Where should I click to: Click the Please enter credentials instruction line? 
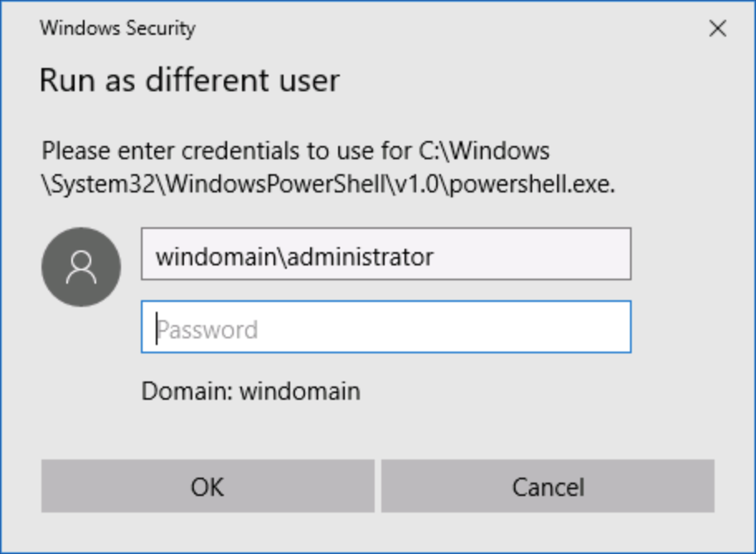pyautogui.click(x=295, y=151)
